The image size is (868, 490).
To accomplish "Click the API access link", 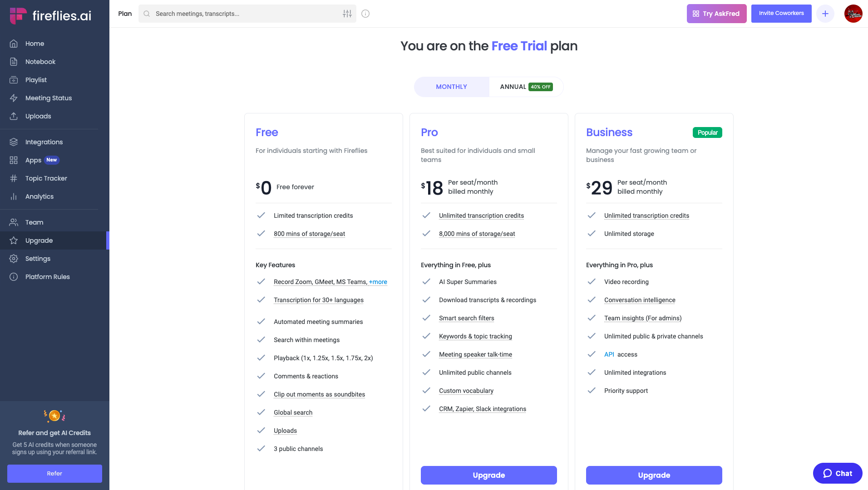I will pyautogui.click(x=609, y=354).
